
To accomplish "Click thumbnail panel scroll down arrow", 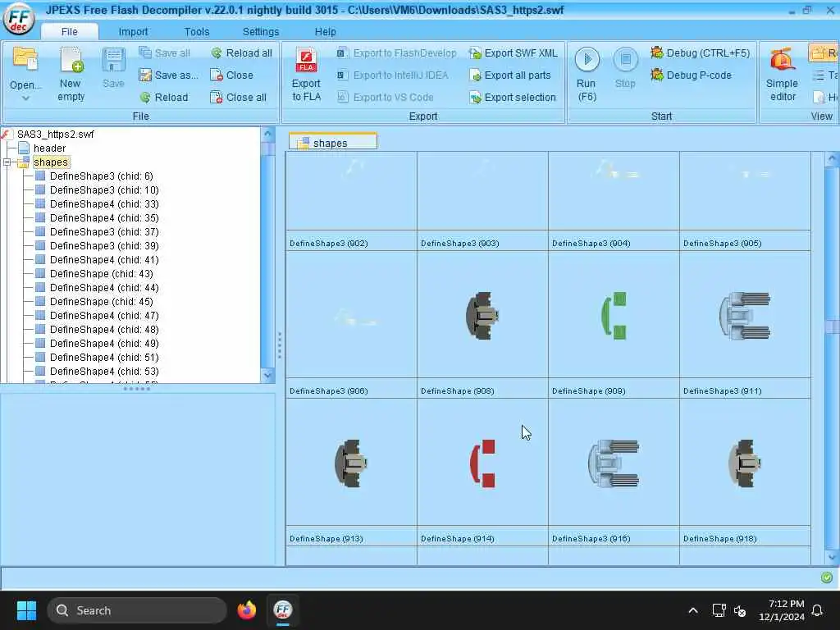I will point(832,557).
